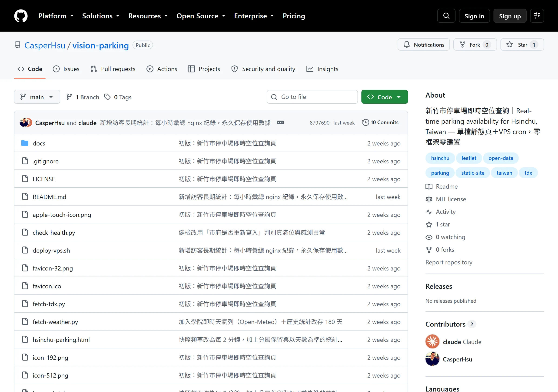Open the docs folder
Image resolution: width=558 pixels, height=392 pixels.
coord(39,143)
